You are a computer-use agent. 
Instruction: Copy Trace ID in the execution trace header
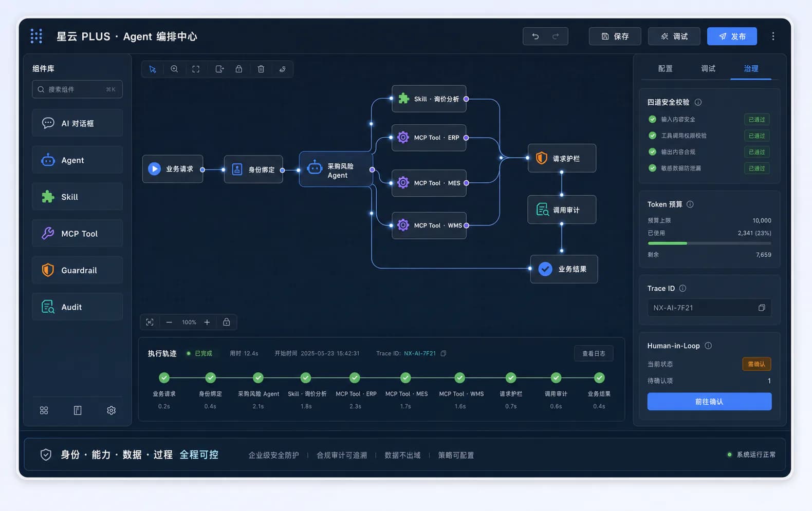[x=444, y=353]
